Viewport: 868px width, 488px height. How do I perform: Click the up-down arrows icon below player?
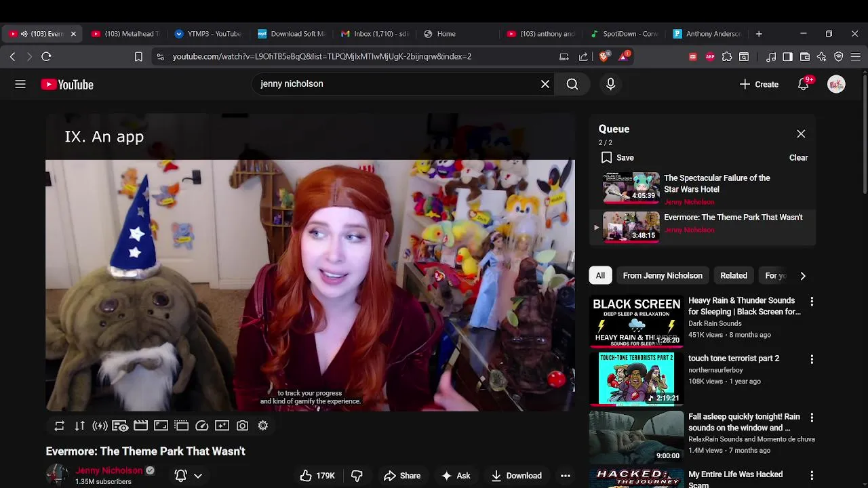(80, 426)
